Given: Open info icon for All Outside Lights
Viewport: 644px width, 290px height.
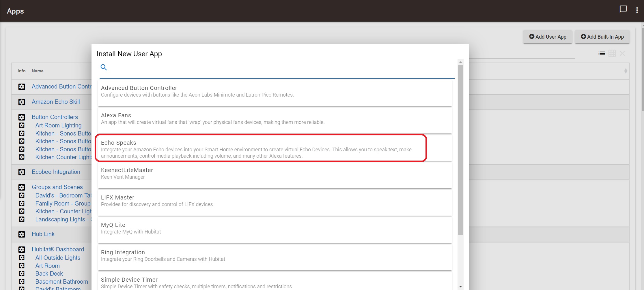Looking at the screenshot, I should click(x=22, y=258).
